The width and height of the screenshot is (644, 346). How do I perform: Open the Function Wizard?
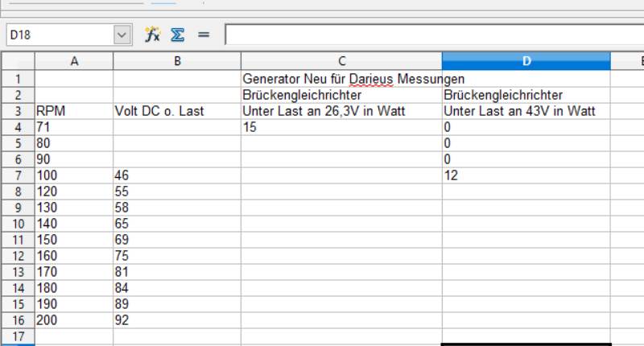[152, 35]
